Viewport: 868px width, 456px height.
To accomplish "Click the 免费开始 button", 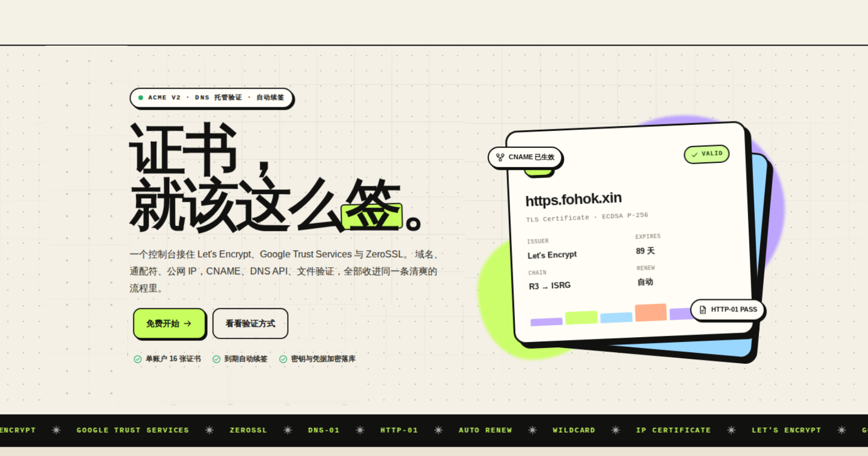I will (169, 324).
